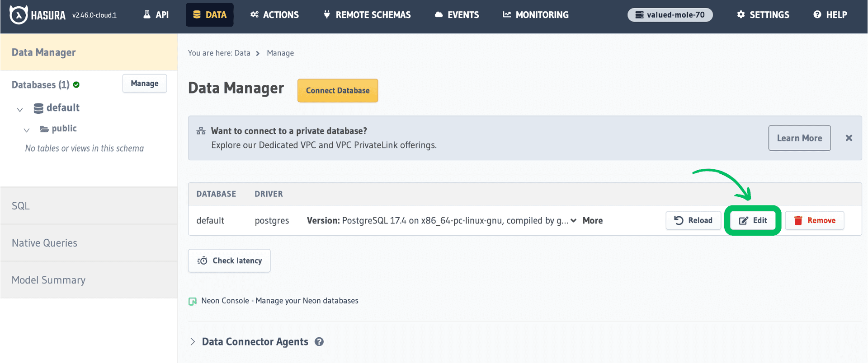
Task: Click the public schema folder icon
Action: point(44,129)
